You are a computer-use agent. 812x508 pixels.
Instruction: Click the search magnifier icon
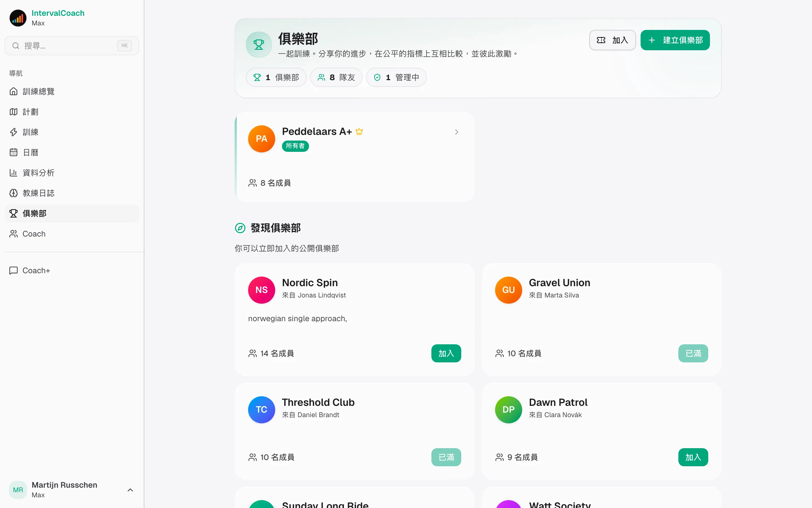tap(16, 46)
